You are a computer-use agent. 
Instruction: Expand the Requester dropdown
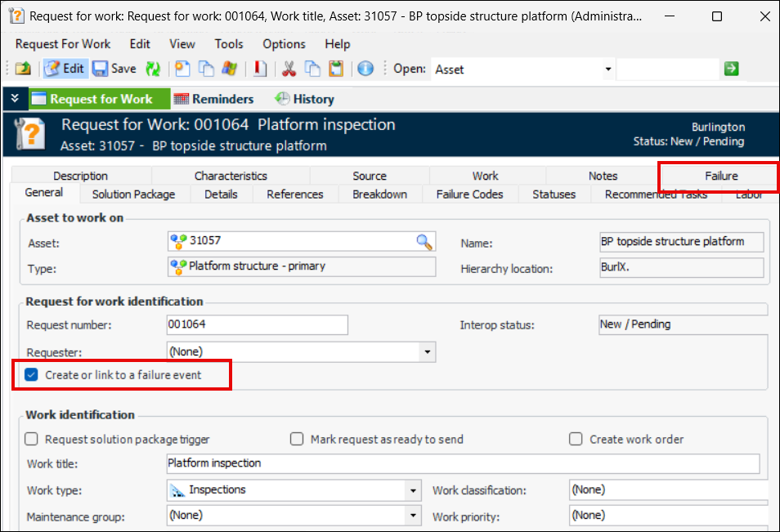[x=427, y=352]
